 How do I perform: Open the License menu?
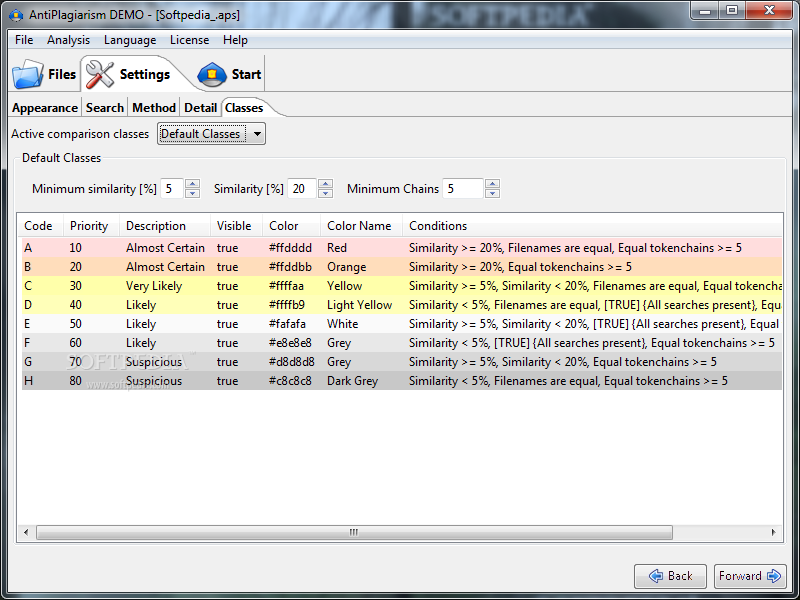(189, 40)
